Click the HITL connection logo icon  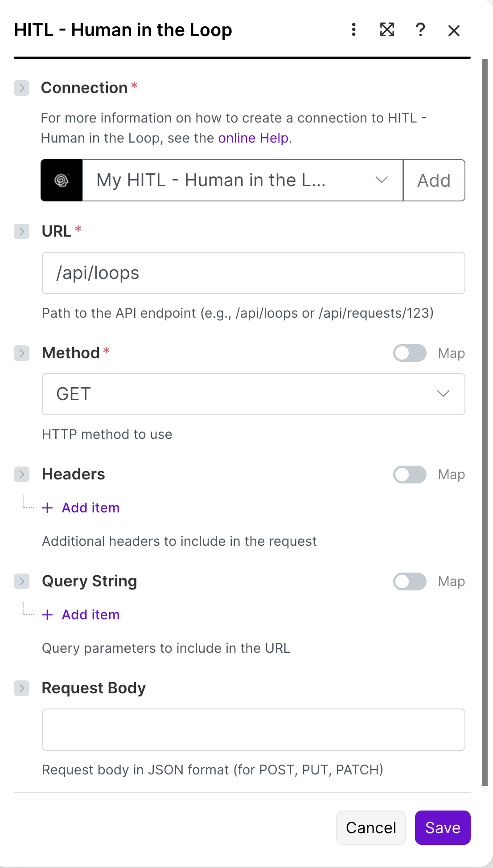61,180
